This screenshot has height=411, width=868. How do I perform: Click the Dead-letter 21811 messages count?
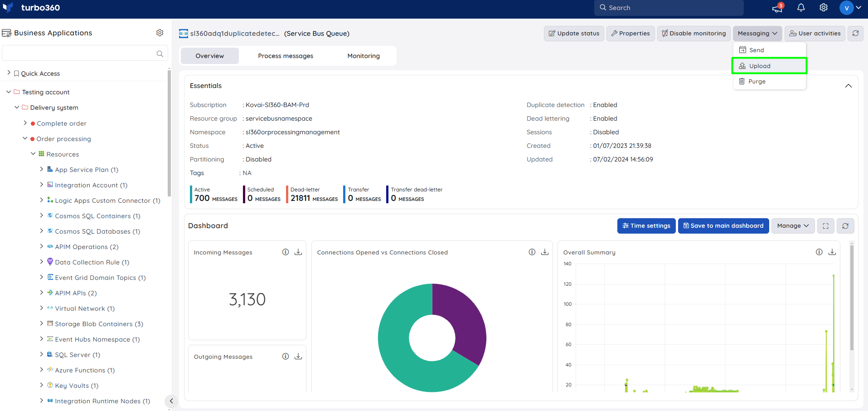314,198
